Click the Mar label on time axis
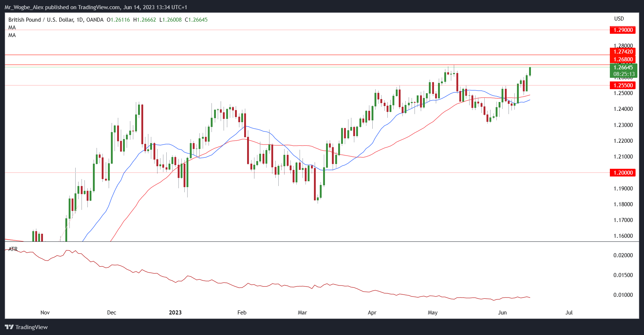The width and height of the screenshot is (644, 335). pos(302,313)
